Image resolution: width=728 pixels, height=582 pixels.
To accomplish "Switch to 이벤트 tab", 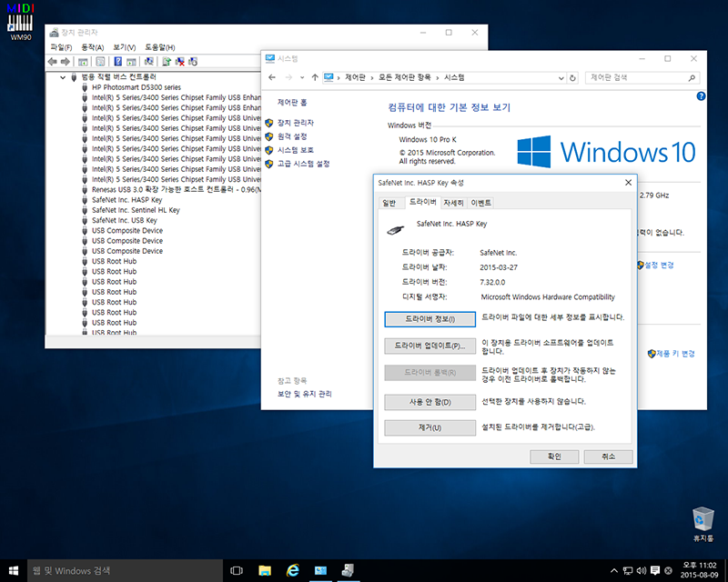I will [x=481, y=203].
